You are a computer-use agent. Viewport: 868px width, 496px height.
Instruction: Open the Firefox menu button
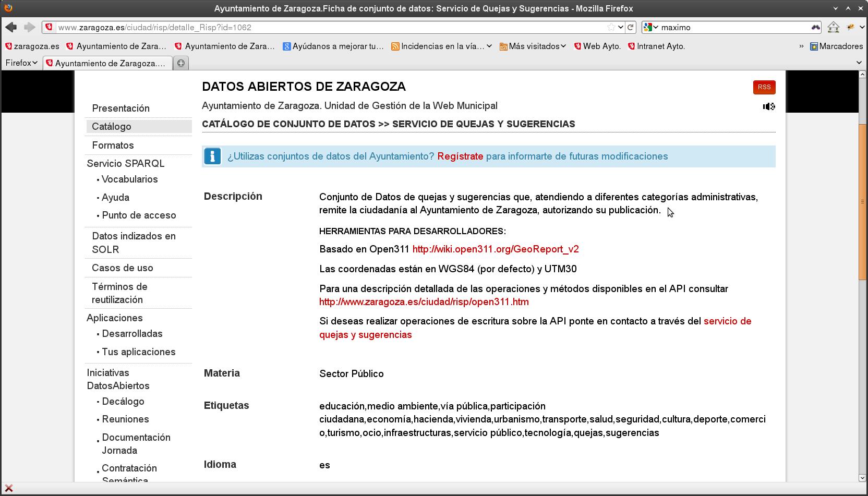21,63
